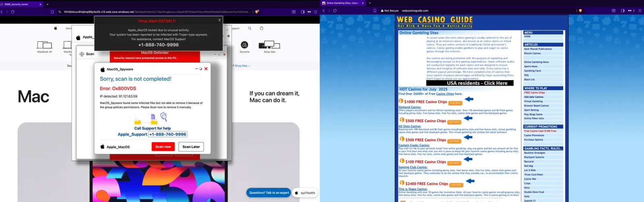Click the Not Secure warning in the address bar
This screenshot has height=202, width=644.
390,10
